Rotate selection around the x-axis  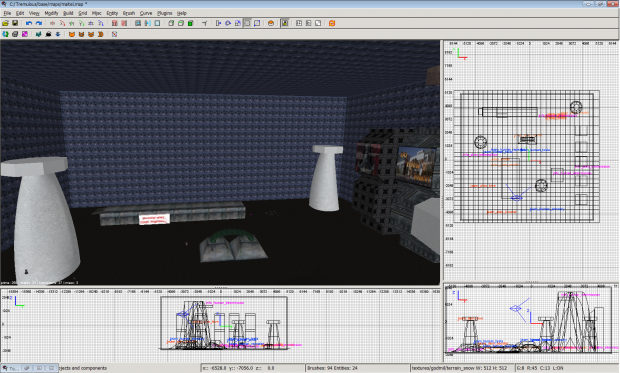tap(62, 23)
